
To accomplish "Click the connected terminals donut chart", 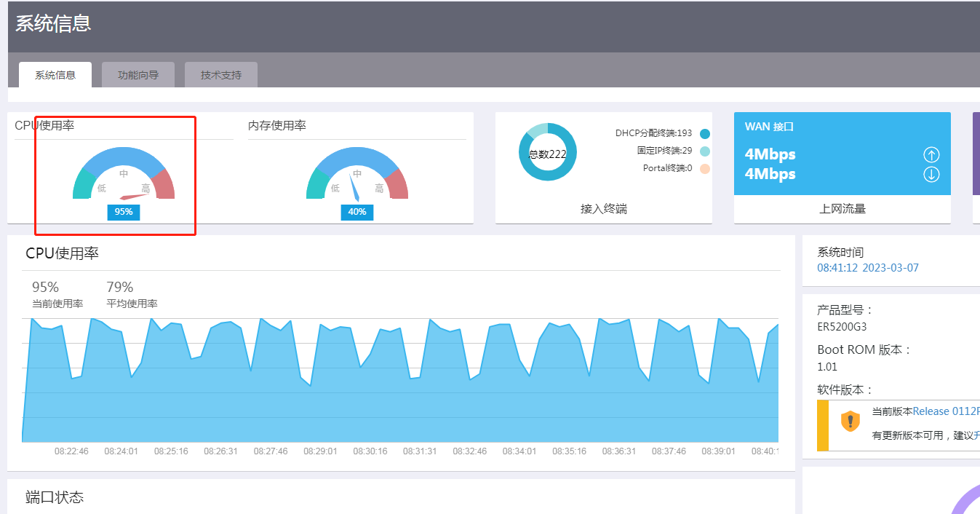I will [x=547, y=152].
